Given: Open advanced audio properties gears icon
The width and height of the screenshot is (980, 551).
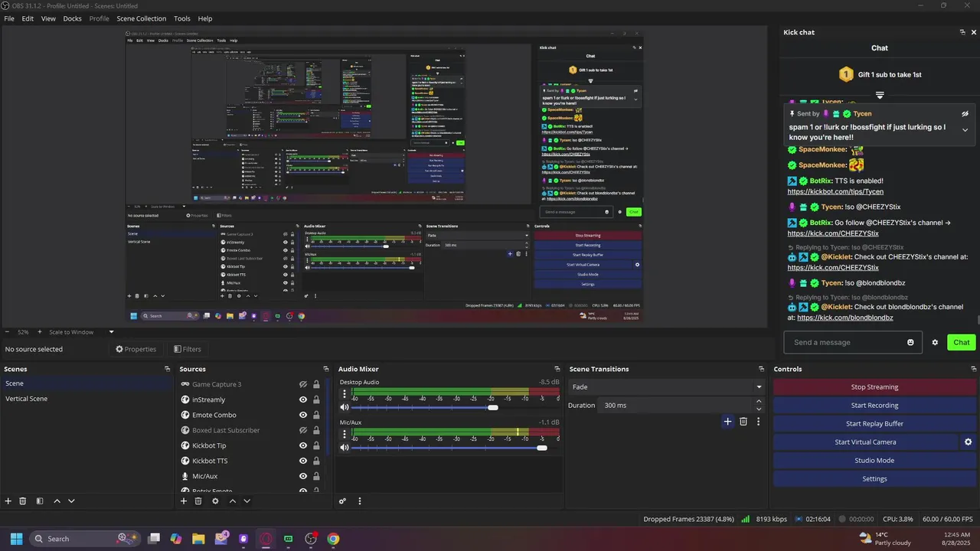Looking at the screenshot, I should click(342, 501).
